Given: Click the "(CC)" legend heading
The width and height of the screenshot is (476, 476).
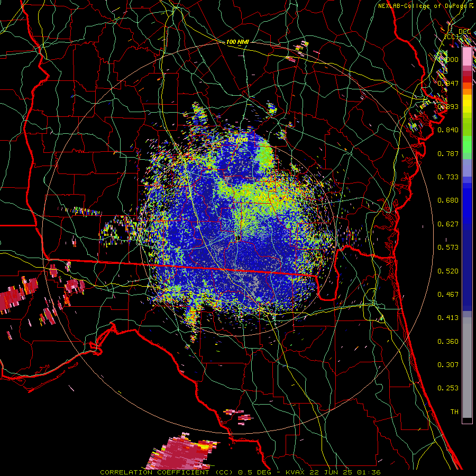Looking at the screenshot, I should pos(452,36).
